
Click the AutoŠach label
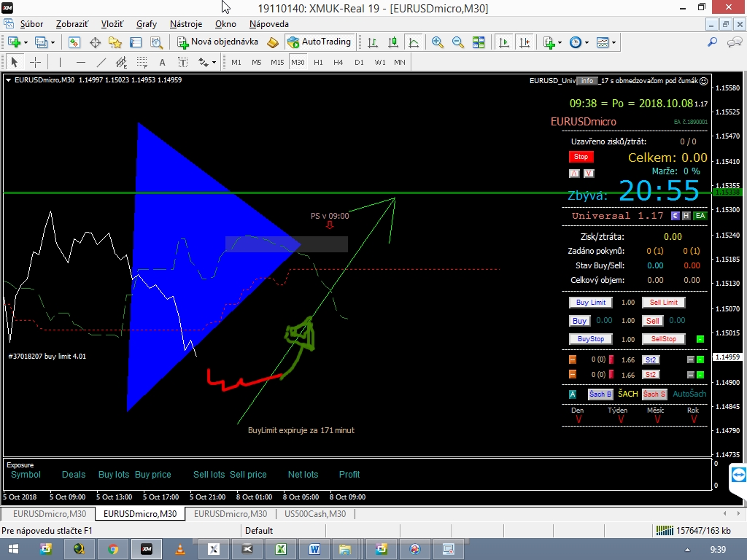tap(689, 394)
